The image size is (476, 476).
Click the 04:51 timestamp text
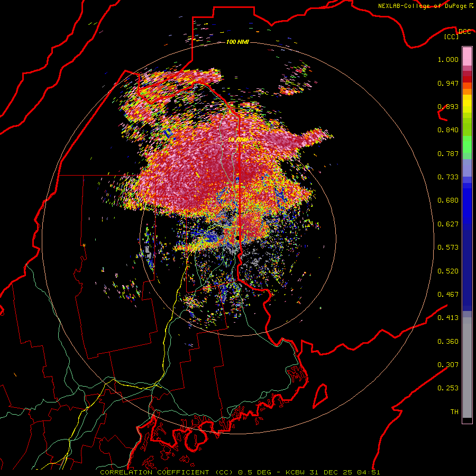point(369,472)
